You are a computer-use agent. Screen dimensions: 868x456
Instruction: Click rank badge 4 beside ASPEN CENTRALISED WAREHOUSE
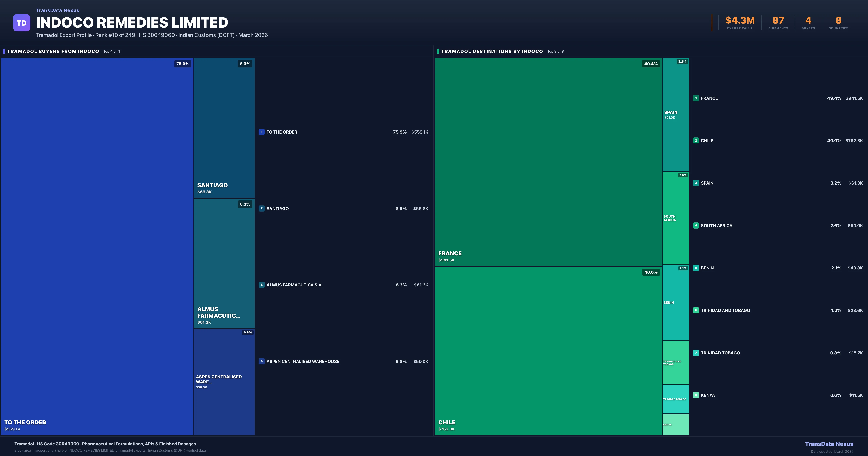261,361
